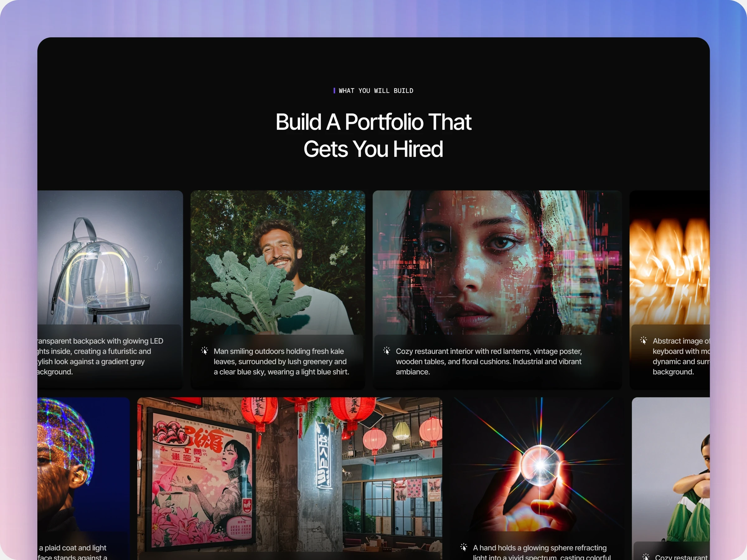Viewport: 747px width, 560px height.
Task: Click sparkle icon next to Abstract image caption
Action: click(643, 340)
